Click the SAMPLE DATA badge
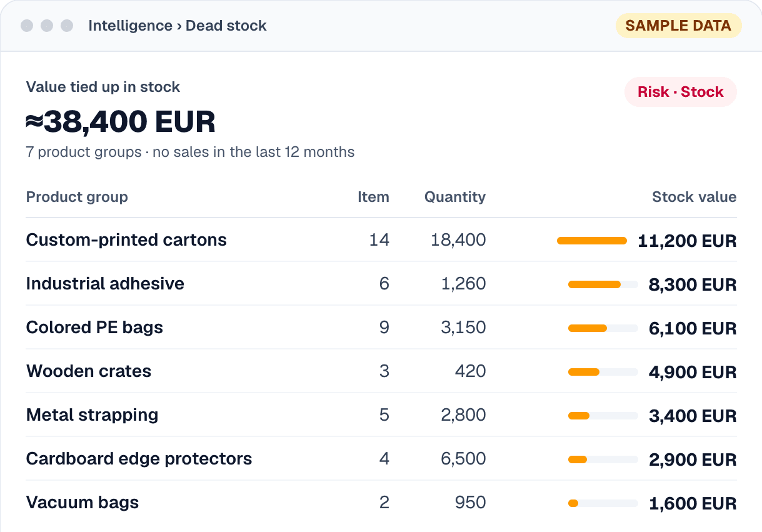This screenshot has width=762, height=532. (678, 26)
